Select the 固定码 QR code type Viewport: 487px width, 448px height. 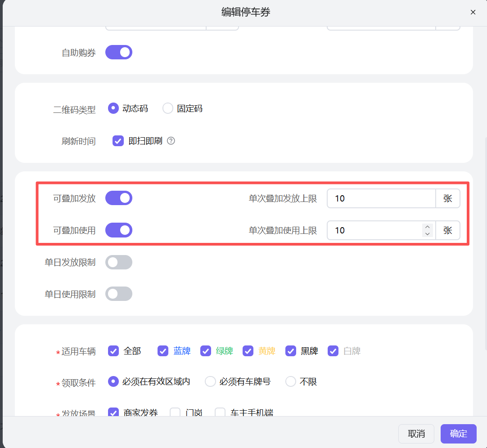(168, 108)
